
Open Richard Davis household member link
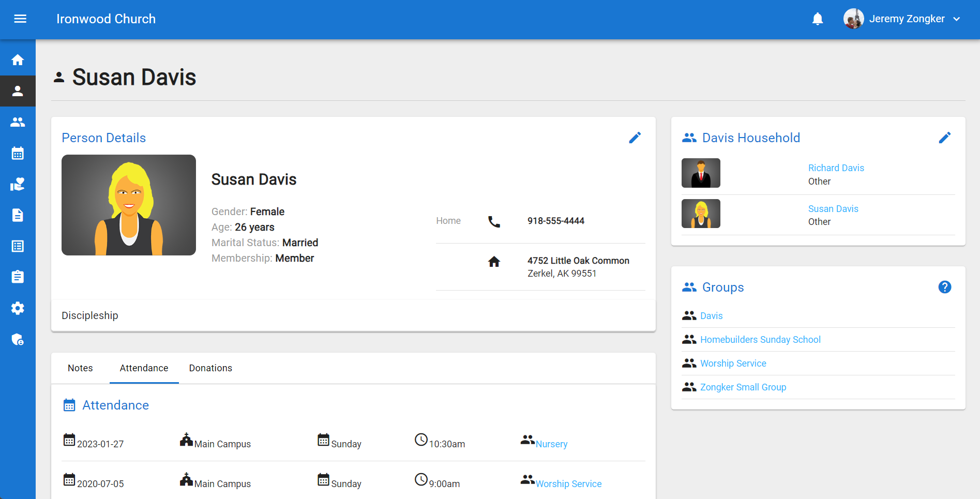click(x=836, y=168)
